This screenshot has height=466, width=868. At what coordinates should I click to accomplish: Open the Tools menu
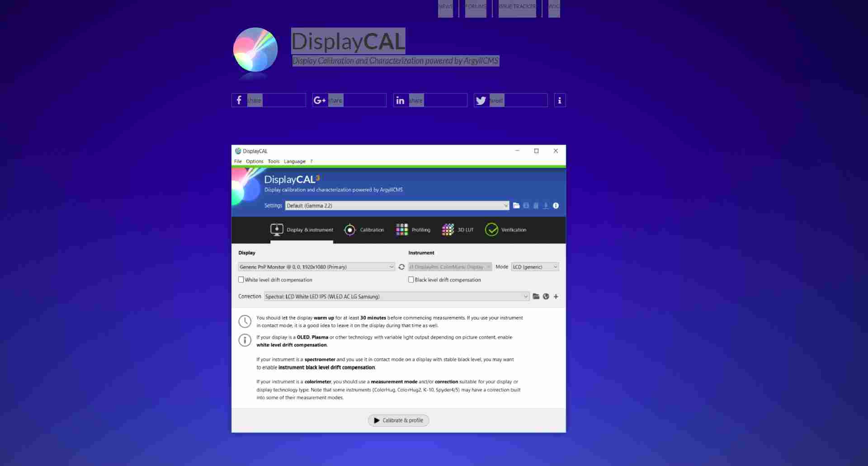(x=274, y=161)
